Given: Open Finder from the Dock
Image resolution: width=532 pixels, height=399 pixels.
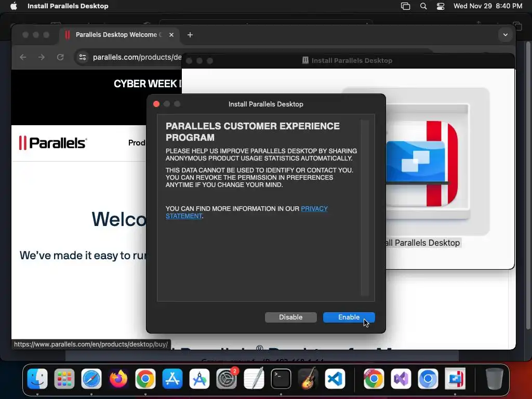Looking at the screenshot, I should point(37,379).
